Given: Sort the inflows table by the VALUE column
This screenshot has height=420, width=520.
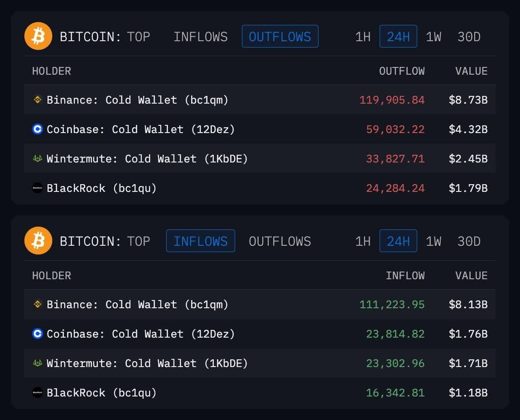Looking at the screenshot, I should coord(471,276).
